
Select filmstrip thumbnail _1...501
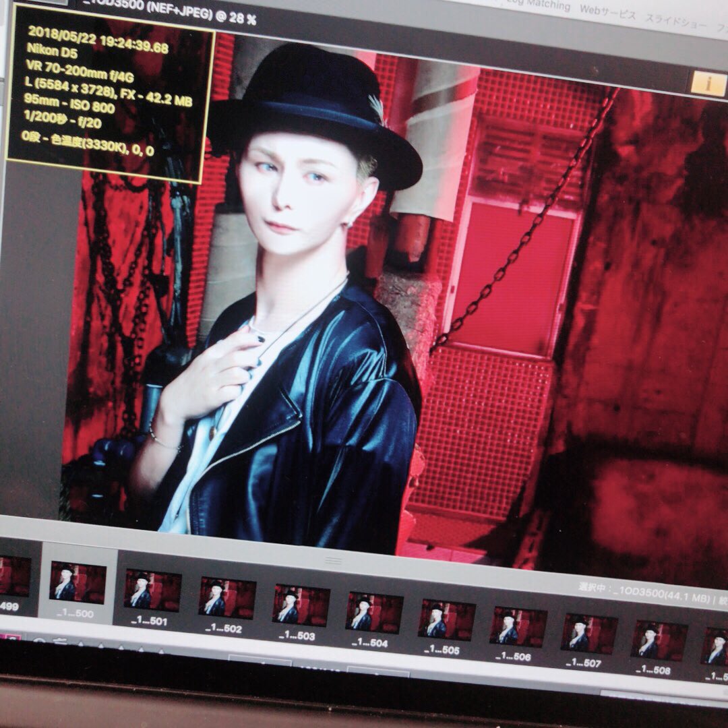(x=152, y=590)
